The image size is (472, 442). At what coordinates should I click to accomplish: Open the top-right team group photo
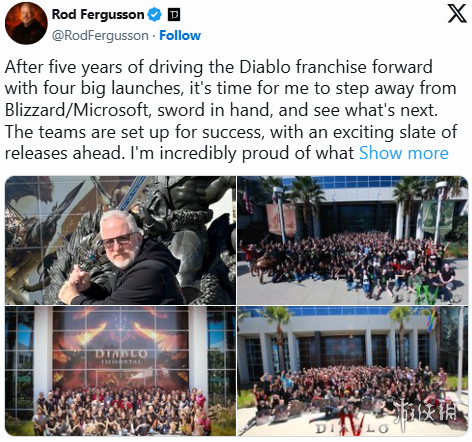point(353,240)
